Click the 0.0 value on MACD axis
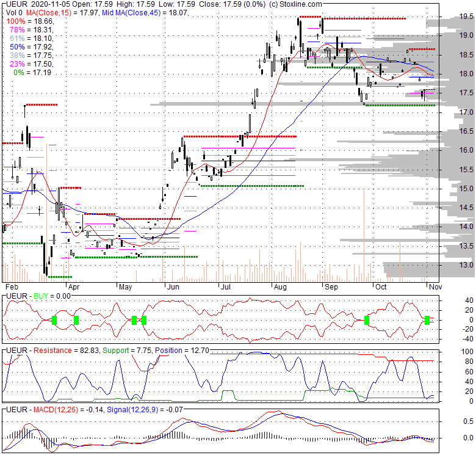The image size is (476, 455). click(x=468, y=438)
